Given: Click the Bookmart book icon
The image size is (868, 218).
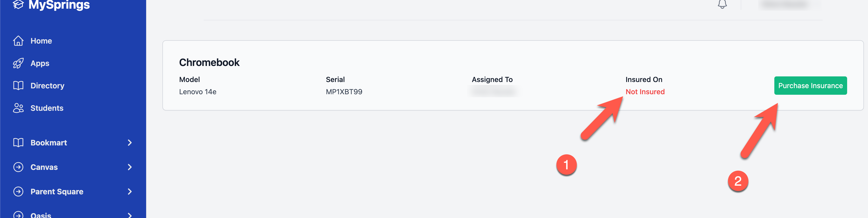Looking at the screenshot, I should pos(18,143).
